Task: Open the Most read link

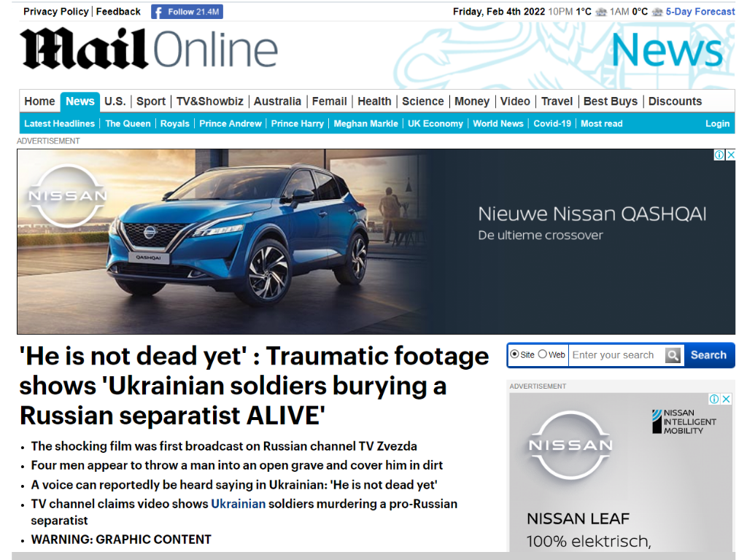Action: 601,124
